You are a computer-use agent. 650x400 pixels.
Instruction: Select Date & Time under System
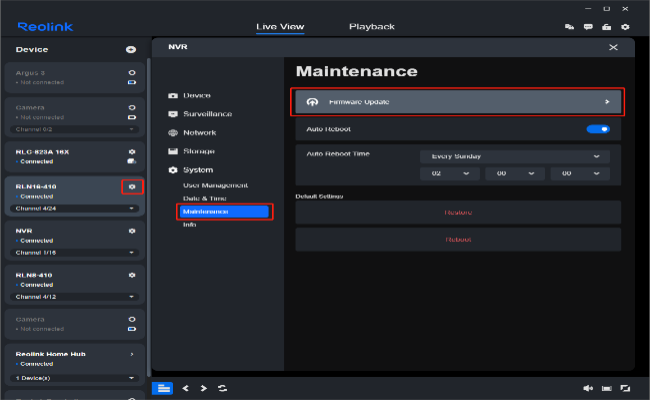point(204,199)
